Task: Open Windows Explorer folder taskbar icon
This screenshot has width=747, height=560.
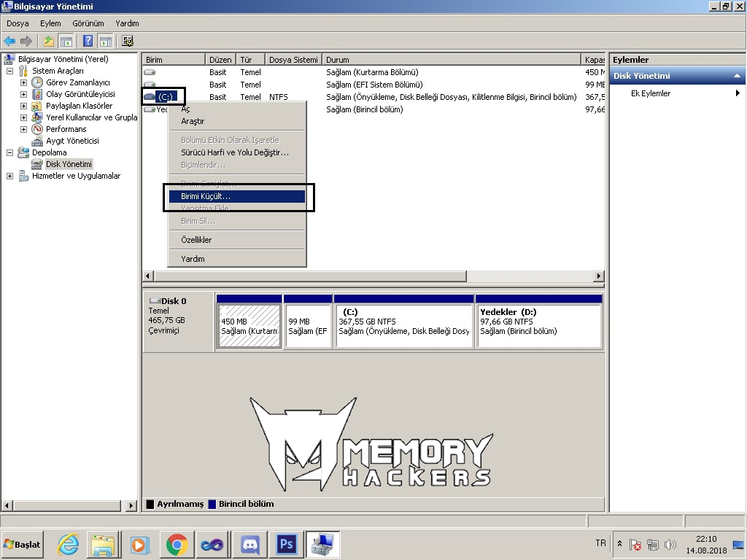Action: 104,544
